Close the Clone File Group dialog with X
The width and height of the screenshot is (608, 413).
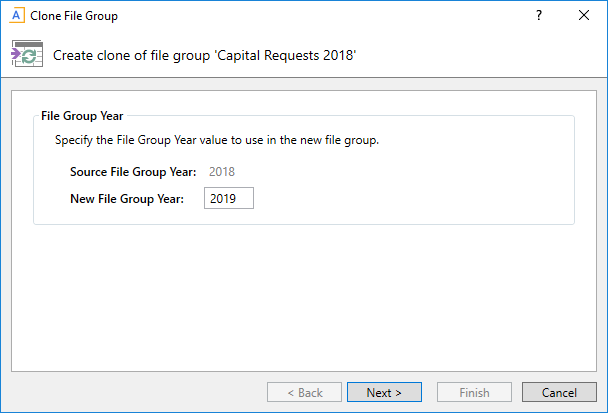(x=584, y=16)
